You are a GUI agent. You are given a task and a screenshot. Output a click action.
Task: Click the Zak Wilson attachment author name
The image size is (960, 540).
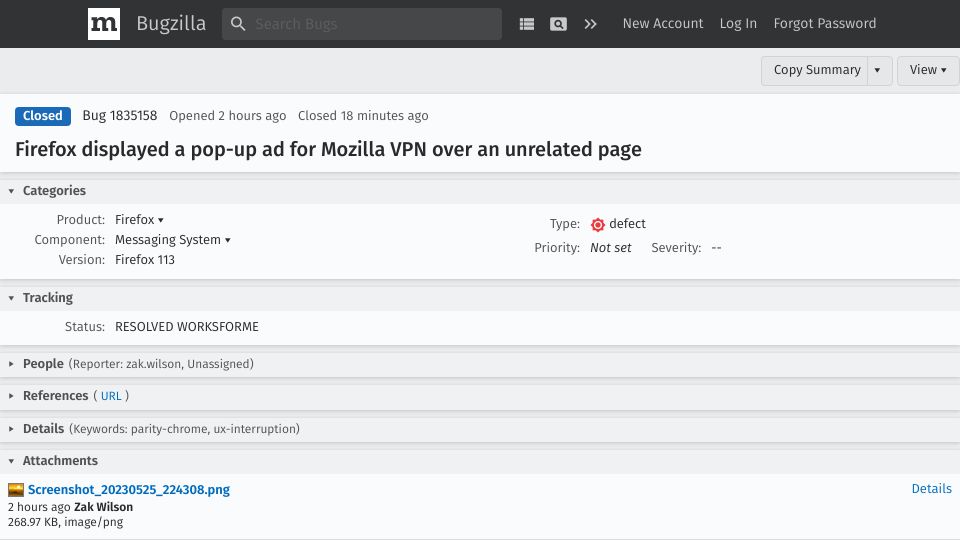tap(103, 507)
